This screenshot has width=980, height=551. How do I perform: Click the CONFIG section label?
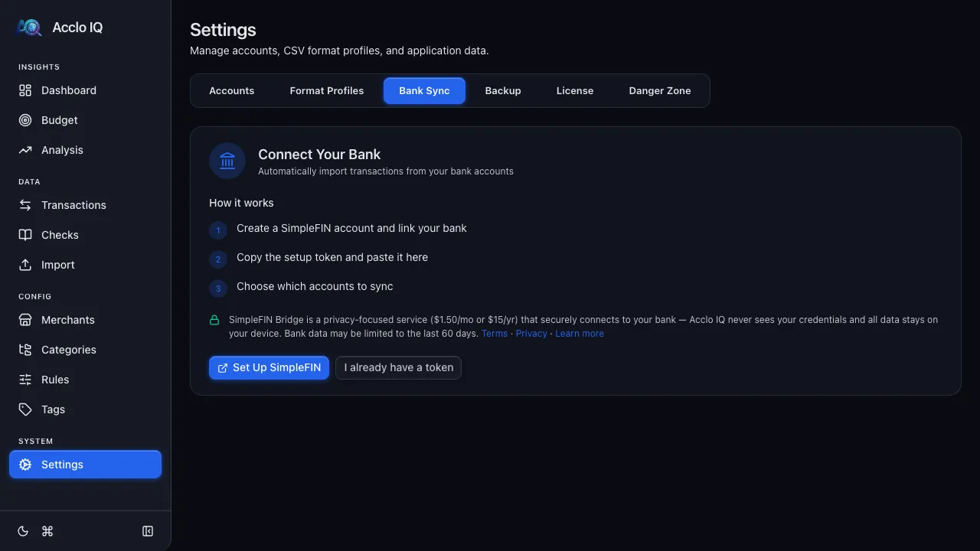click(x=35, y=297)
